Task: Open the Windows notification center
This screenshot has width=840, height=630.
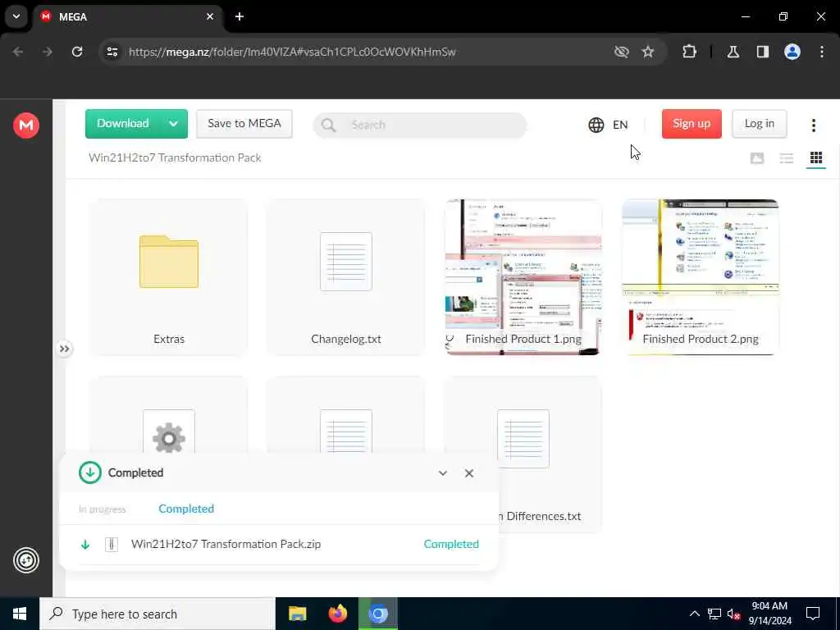Action: (x=813, y=614)
